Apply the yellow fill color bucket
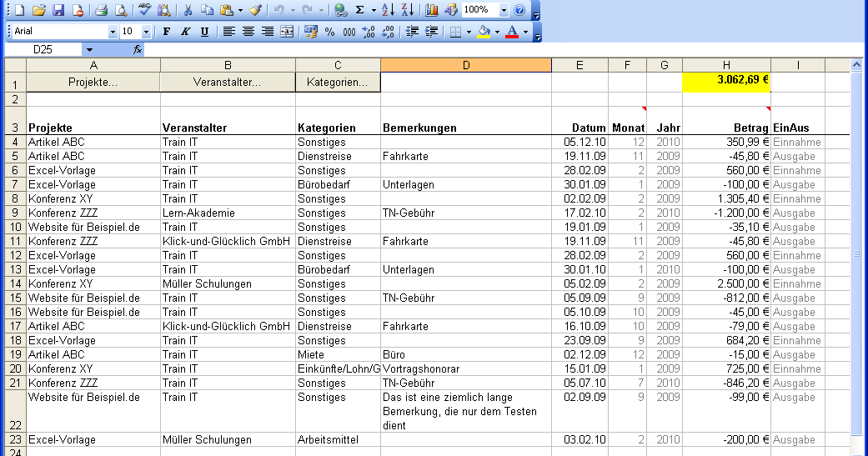868x456 pixels. pyautogui.click(x=484, y=32)
